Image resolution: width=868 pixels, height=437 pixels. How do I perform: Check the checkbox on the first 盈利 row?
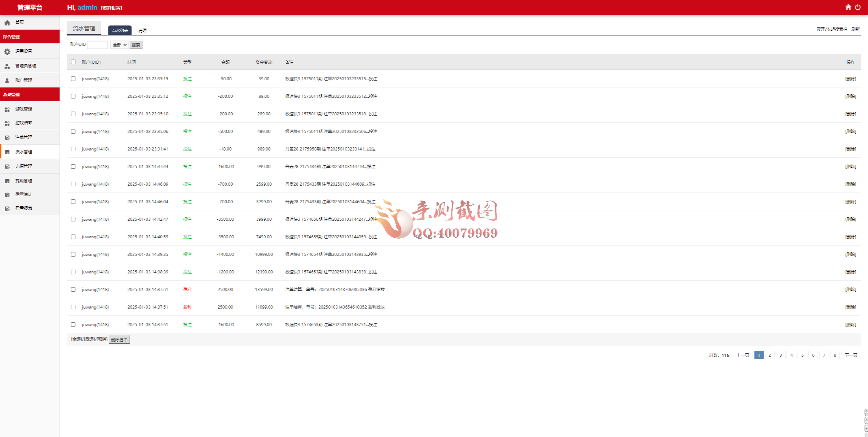click(x=73, y=289)
